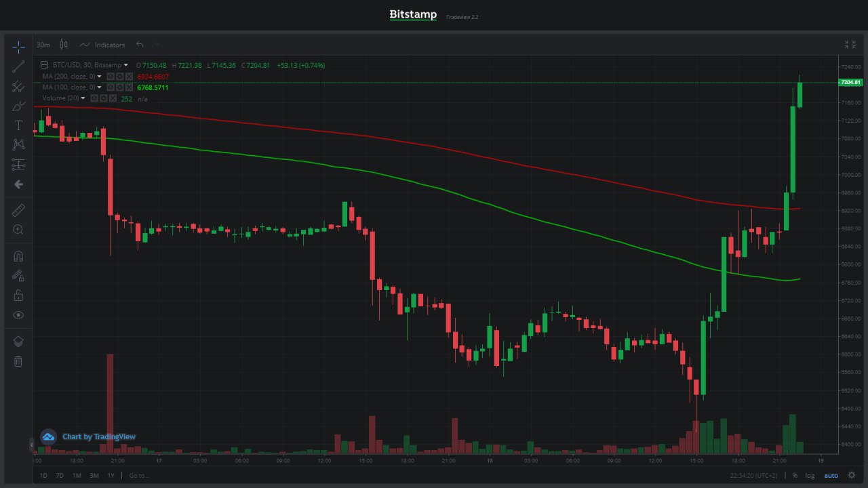
Task: Open the prediction and position tools
Action: (x=18, y=165)
